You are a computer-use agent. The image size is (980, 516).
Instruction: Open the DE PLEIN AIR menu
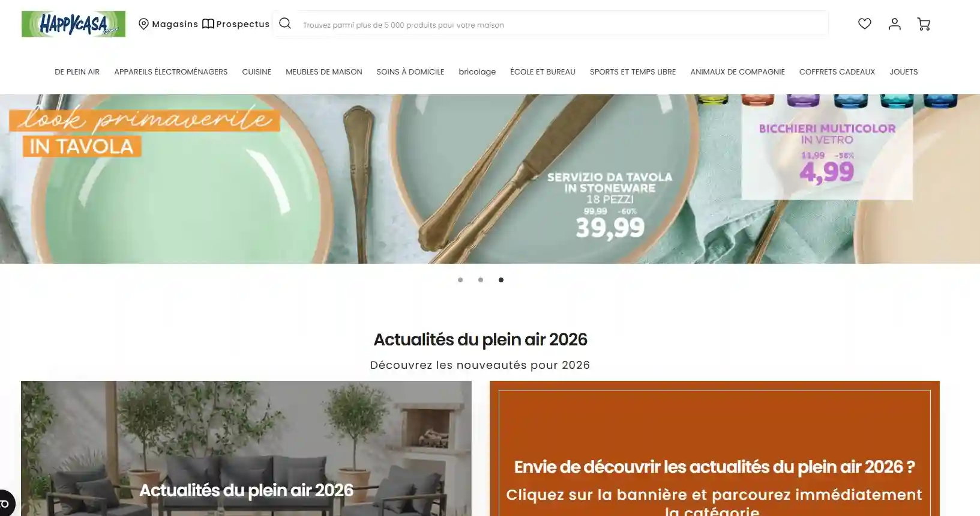coord(77,72)
